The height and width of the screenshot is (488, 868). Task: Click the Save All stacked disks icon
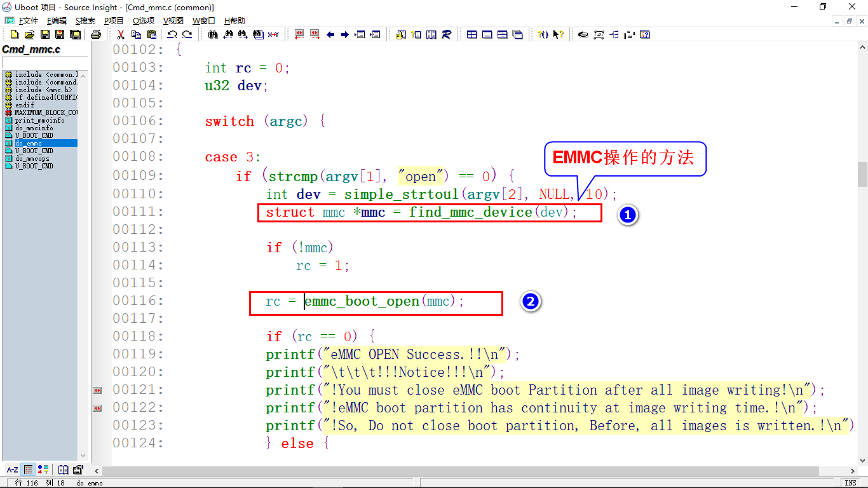tap(75, 34)
